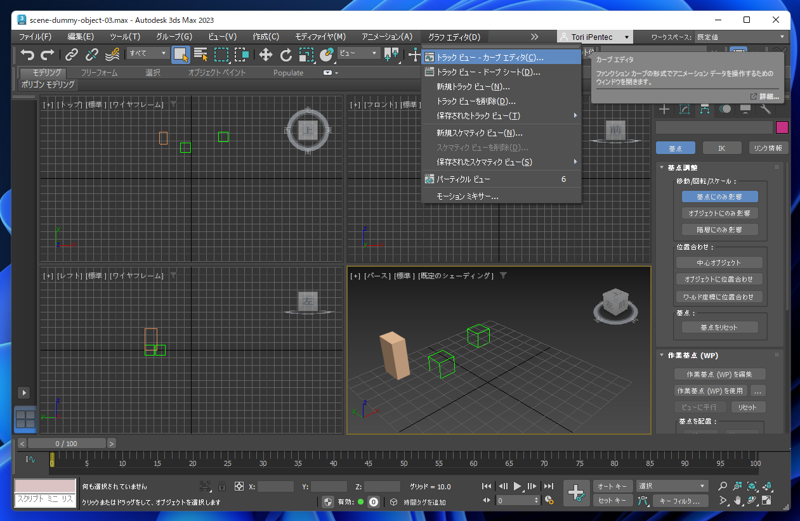Image resolution: width=800 pixels, height=521 pixels.
Task: Toggle the Selection Lock padlock icon
Action: click(x=221, y=486)
